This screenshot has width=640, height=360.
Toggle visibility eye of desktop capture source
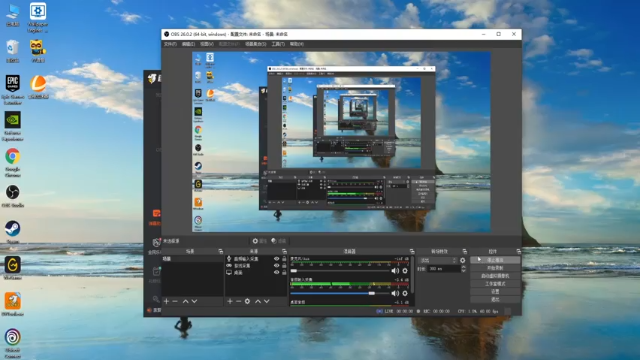tap(276, 272)
